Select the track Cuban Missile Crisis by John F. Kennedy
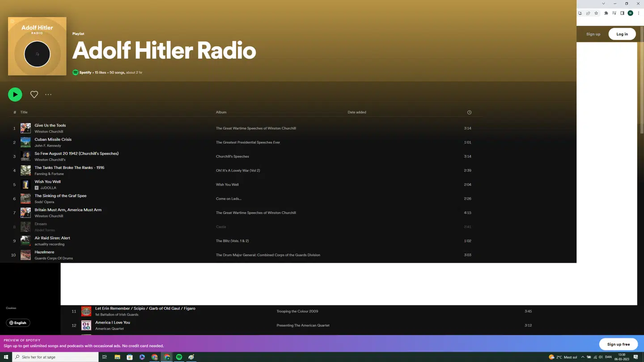 click(53, 139)
